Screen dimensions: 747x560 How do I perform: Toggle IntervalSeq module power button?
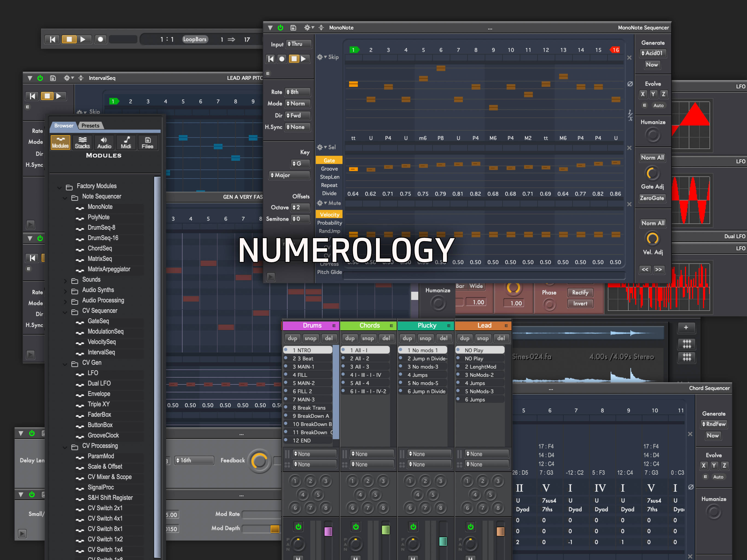click(x=40, y=78)
